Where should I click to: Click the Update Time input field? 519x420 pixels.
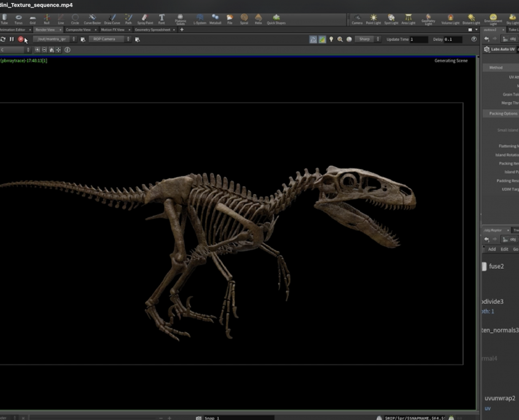[418, 39]
